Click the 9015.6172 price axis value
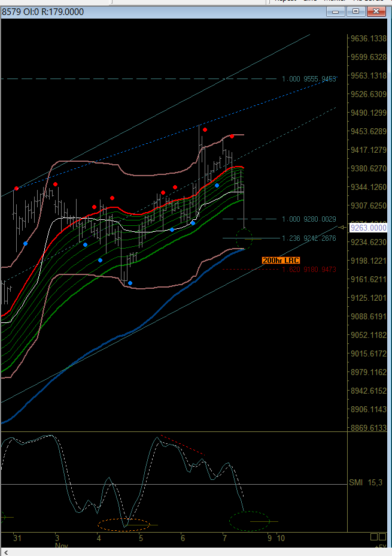The width and height of the screenshot is (392, 556). point(368,353)
